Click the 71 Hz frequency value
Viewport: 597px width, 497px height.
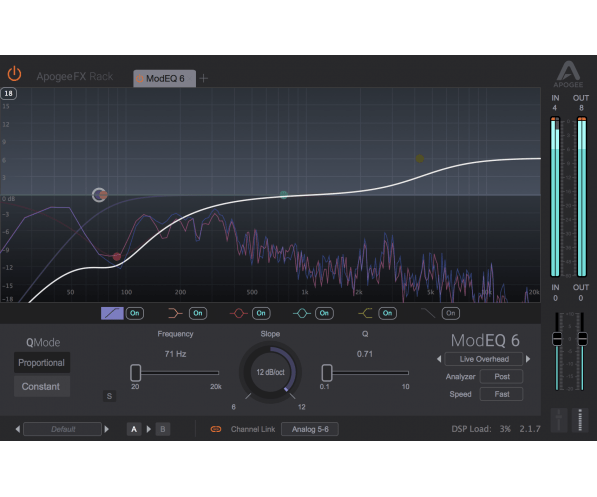(x=175, y=354)
